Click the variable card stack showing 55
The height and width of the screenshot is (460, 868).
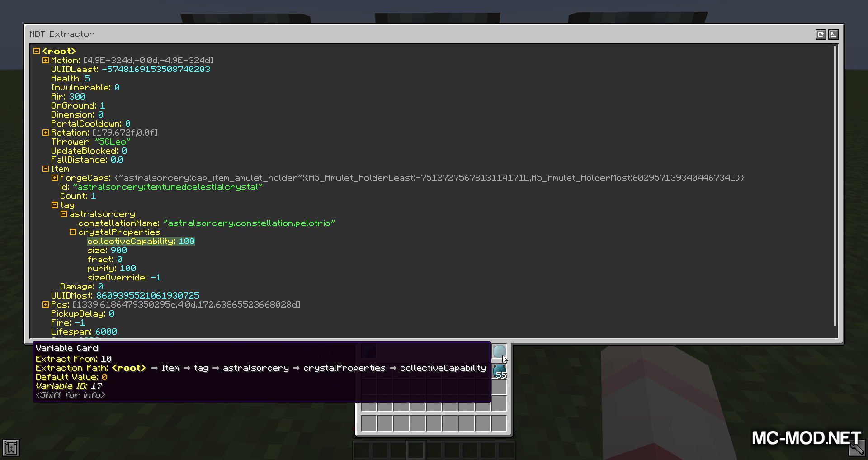click(499, 372)
